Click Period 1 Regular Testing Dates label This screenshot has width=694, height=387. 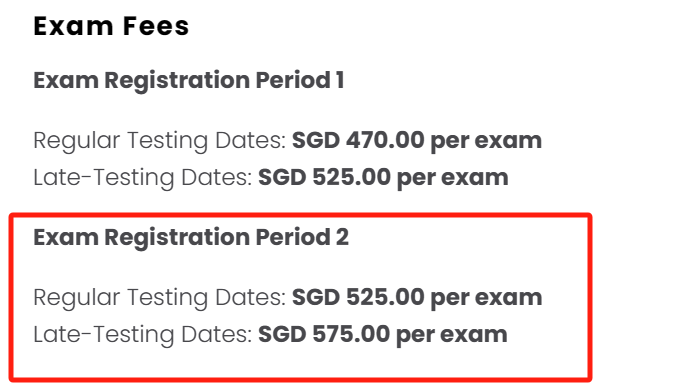[160, 141]
